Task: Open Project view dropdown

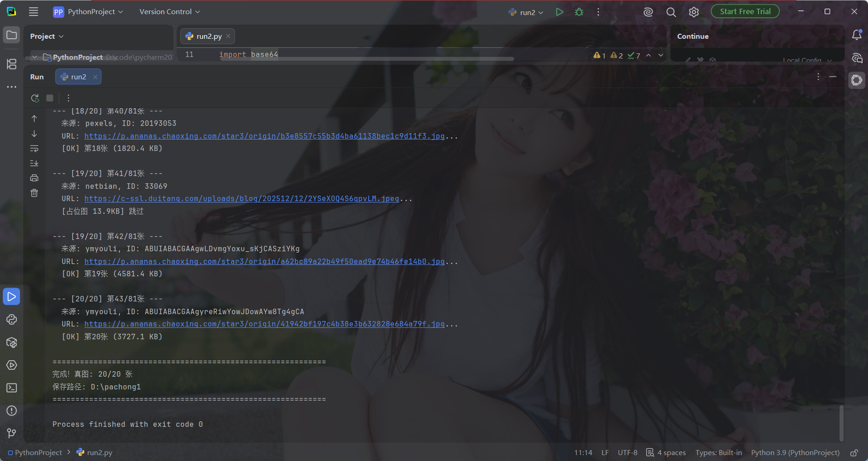Action: [x=47, y=36]
